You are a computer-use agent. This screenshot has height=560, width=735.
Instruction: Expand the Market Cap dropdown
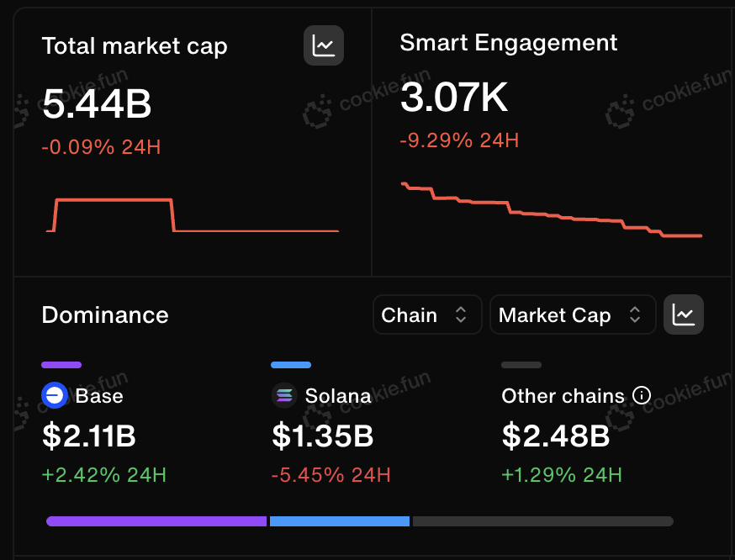(573, 314)
